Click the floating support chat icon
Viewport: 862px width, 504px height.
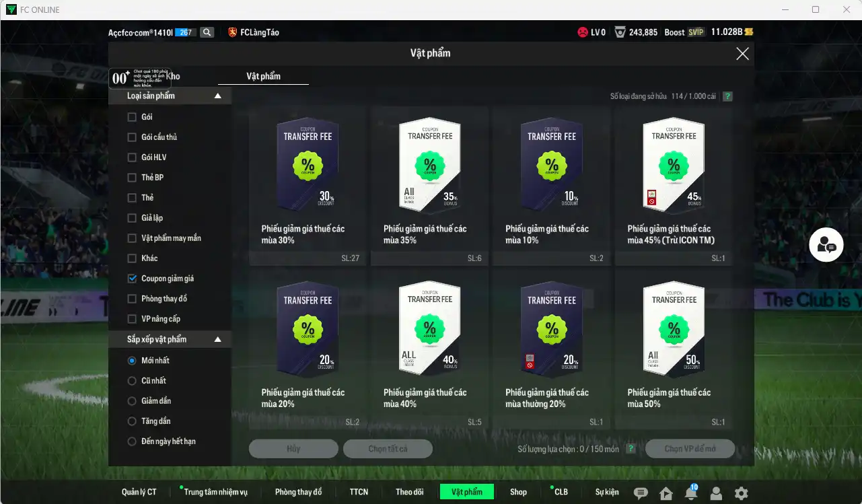click(826, 245)
